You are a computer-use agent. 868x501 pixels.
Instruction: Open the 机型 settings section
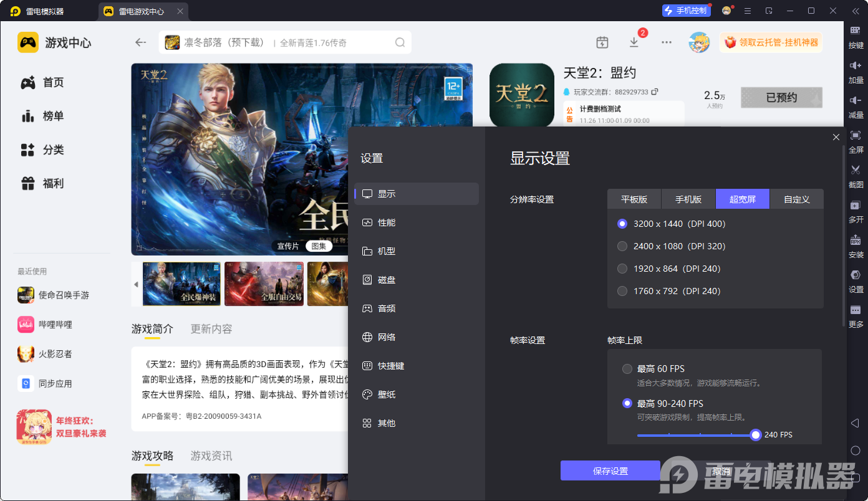click(x=417, y=251)
